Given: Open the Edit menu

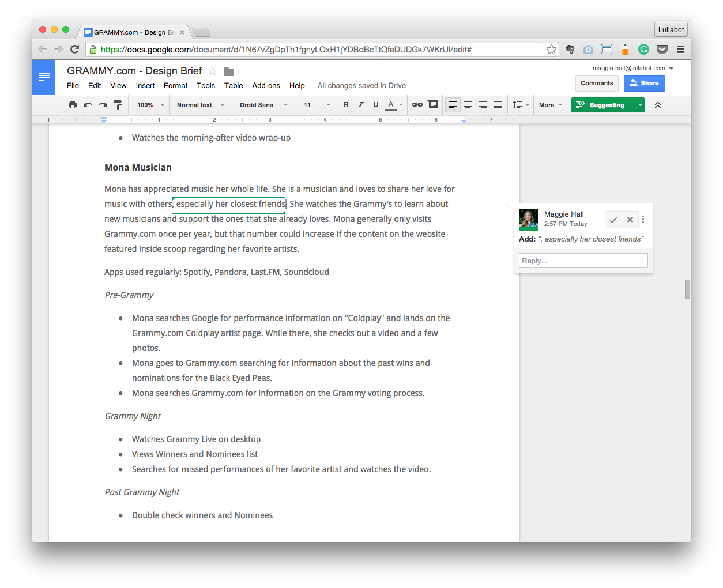Looking at the screenshot, I should point(95,85).
